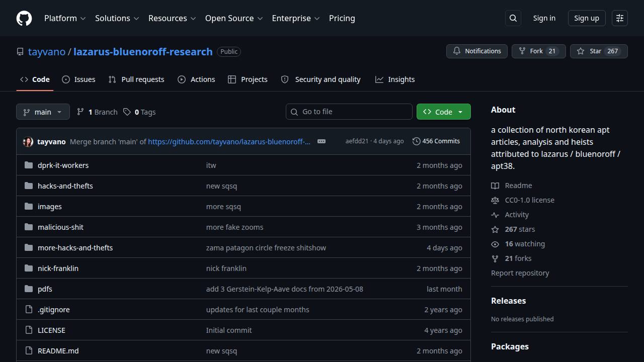Open the Security and quality tab

pyautogui.click(x=320, y=79)
